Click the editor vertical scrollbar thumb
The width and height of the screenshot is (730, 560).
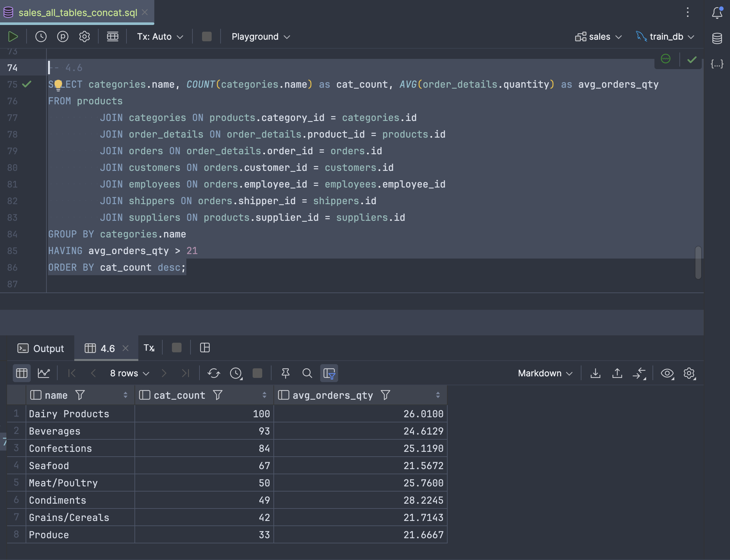pos(698,262)
